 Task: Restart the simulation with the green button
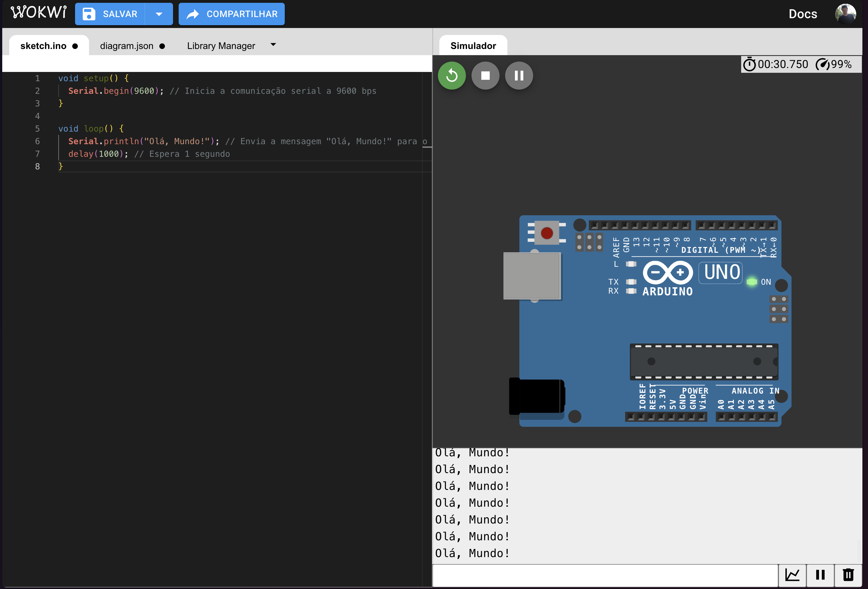pos(452,76)
